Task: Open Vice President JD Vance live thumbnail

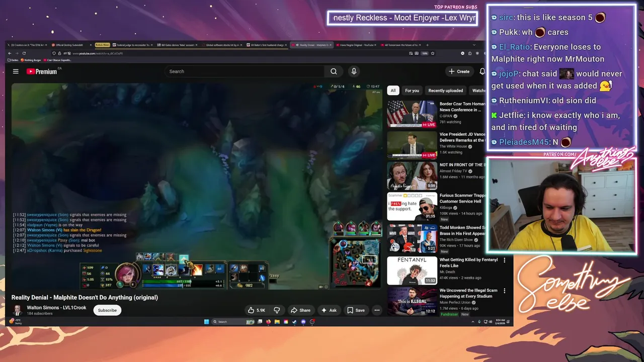Action: [x=412, y=145]
